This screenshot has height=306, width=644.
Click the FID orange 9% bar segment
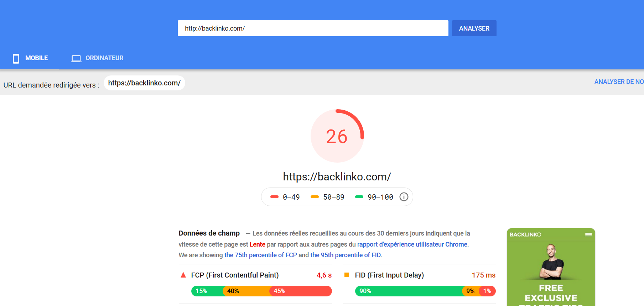(x=471, y=291)
